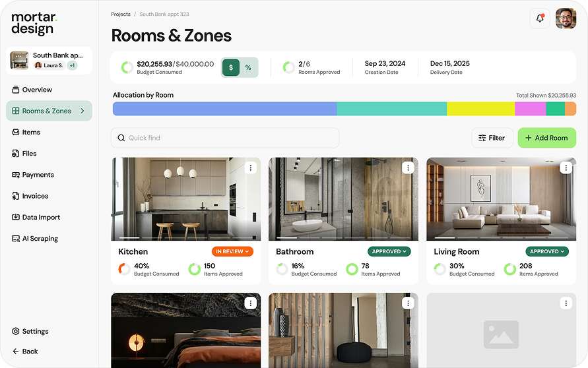Click the user profile avatar
588x368 pixels.
point(566,18)
